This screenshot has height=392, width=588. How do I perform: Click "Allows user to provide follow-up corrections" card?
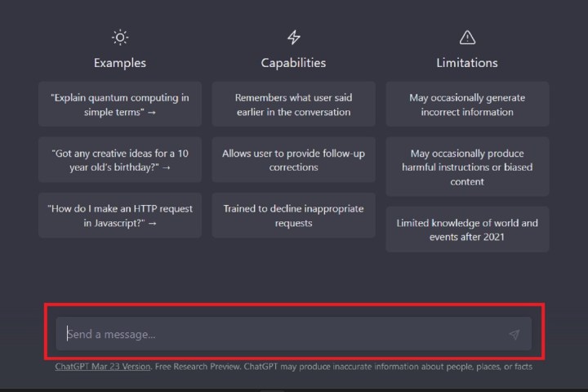[293, 160]
